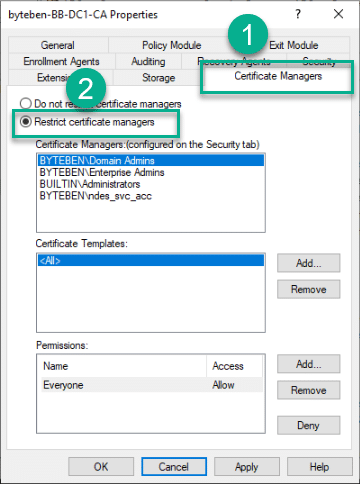Click the Access column header
The width and height of the screenshot is (360, 484).
234,366
